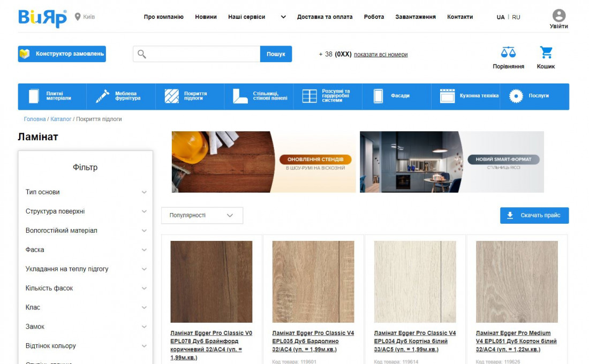Click the Покриття підлоги breadcrumb text
Screen dimensions: 589x364
(99, 119)
